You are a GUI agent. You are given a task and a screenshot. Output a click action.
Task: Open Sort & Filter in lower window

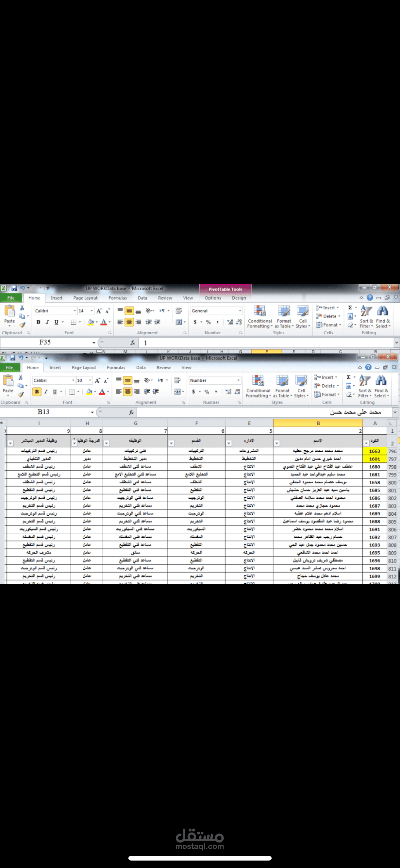point(365,386)
